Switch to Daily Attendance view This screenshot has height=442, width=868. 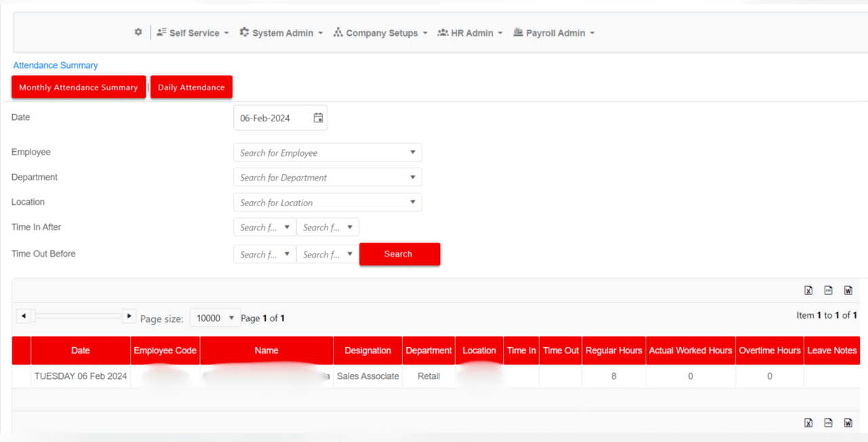[x=191, y=87]
